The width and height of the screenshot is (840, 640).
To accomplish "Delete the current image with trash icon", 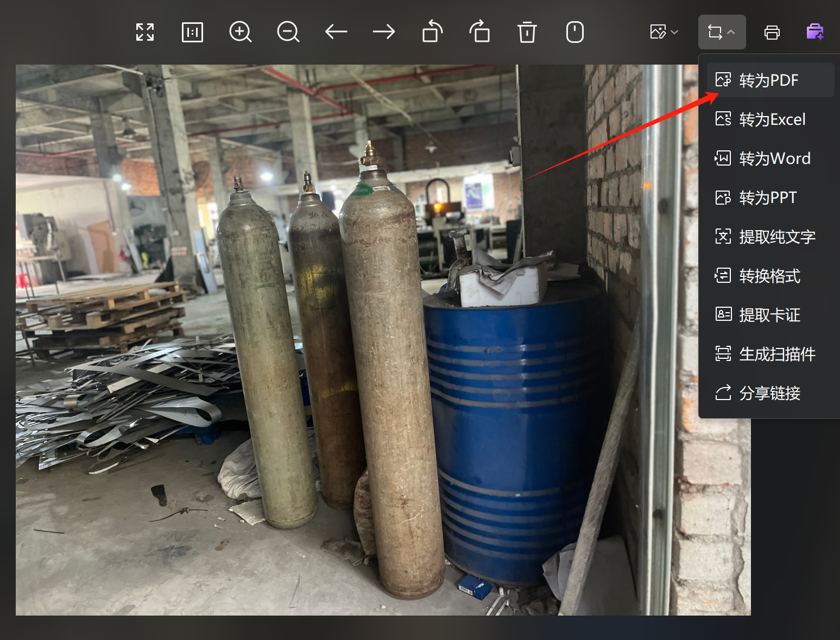I will click(x=527, y=32).
